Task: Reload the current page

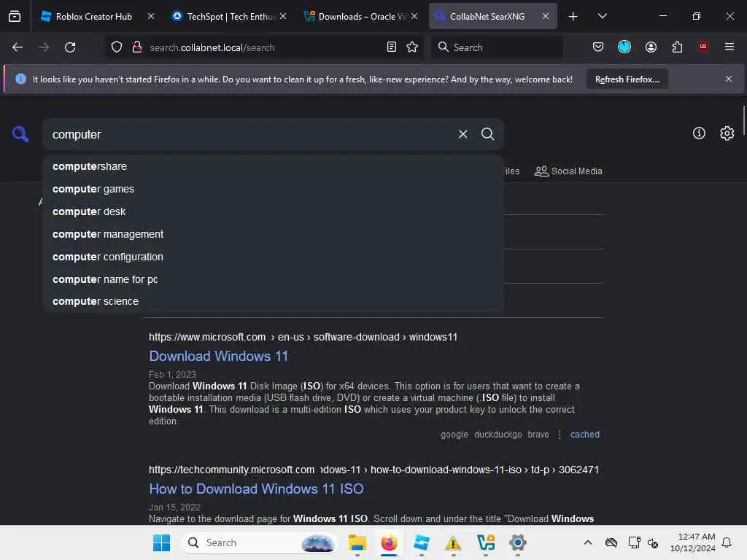Action: (x=70, y=47)
